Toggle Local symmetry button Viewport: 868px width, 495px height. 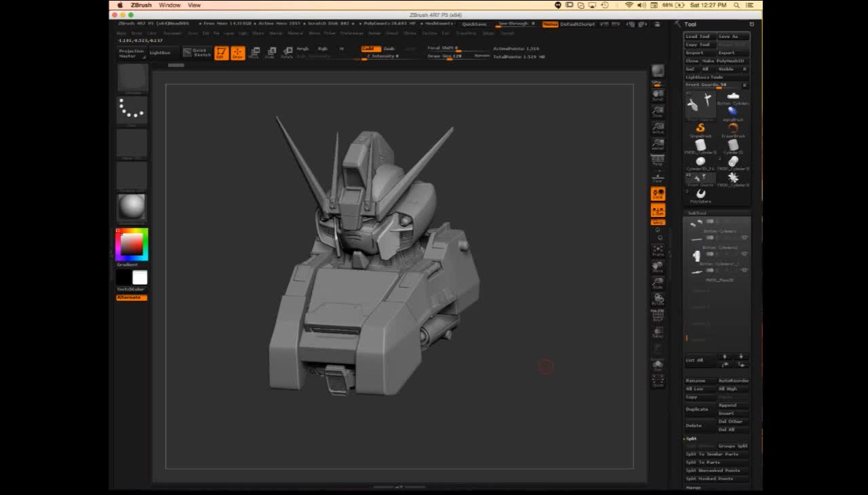coord(658,194)
